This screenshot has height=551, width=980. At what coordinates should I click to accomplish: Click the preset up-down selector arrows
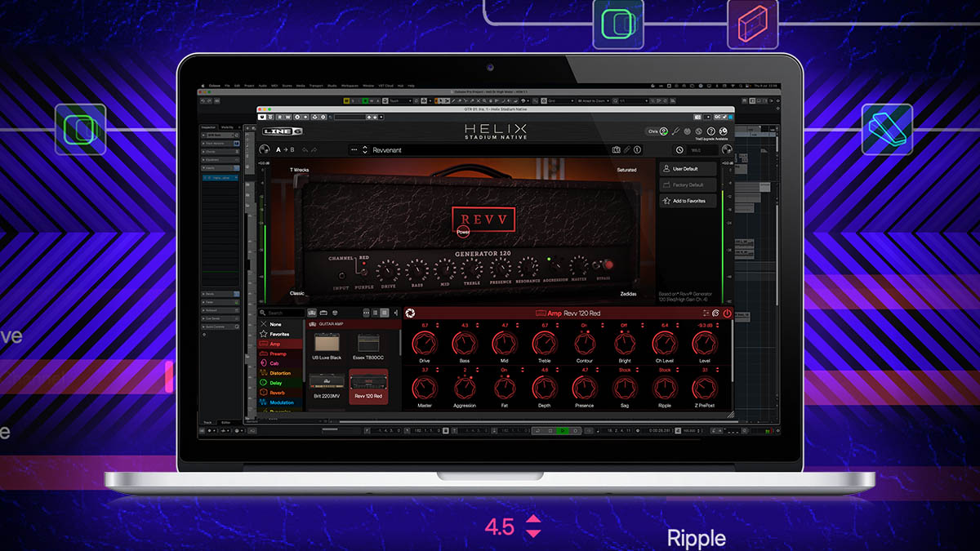click(x=365, y=150)
